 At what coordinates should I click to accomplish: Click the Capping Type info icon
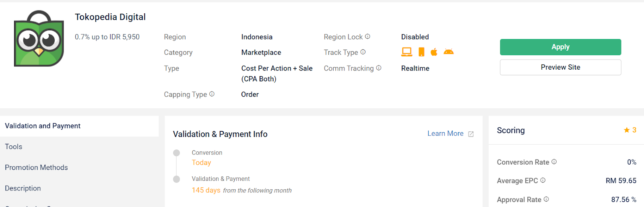[212, 94]
